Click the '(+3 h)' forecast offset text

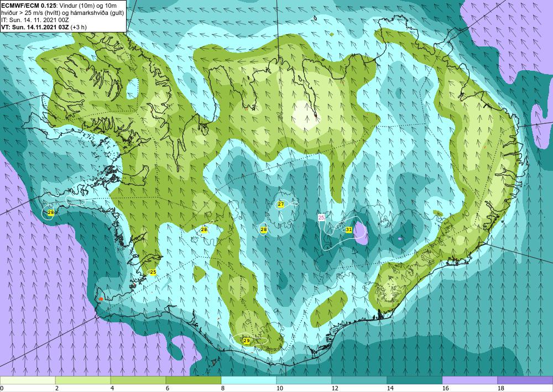(x=79, y=27)
